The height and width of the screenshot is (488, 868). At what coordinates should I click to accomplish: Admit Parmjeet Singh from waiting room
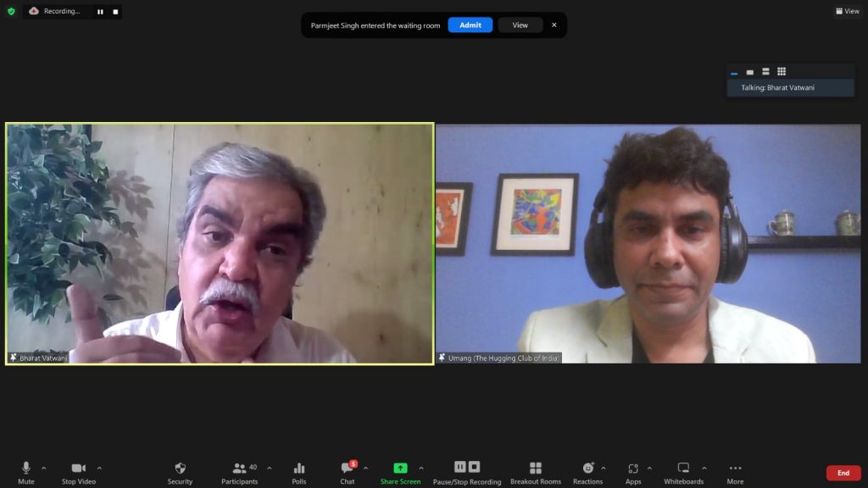470,25
